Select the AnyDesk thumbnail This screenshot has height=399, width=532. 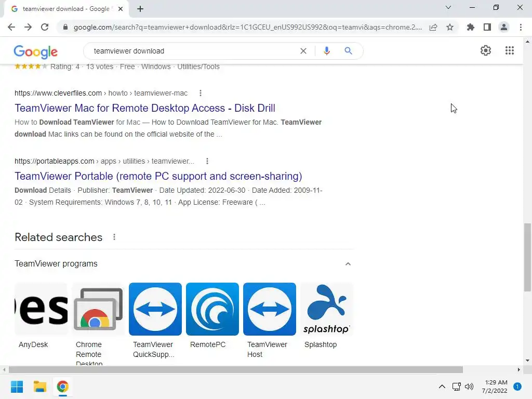(41, 309)
